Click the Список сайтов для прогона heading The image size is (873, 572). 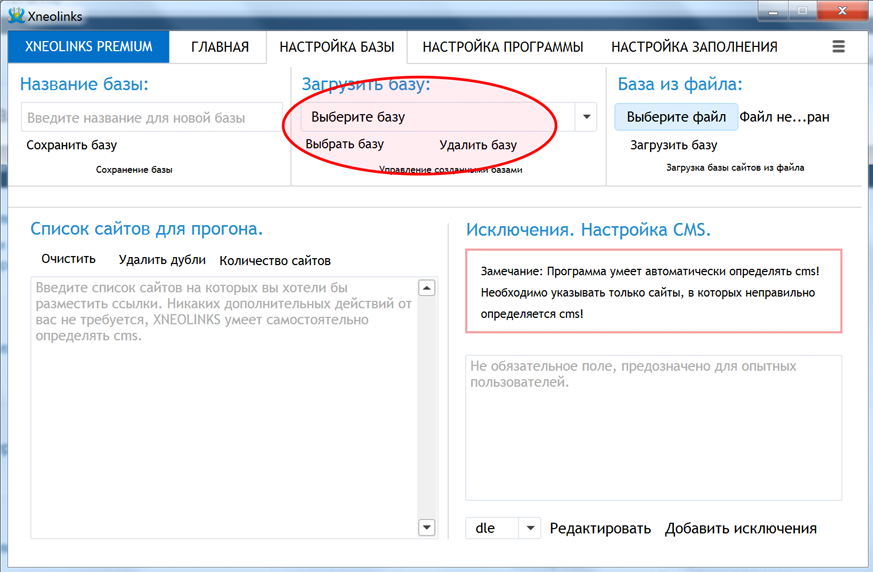pyautogui.click(x=146, y=229)
